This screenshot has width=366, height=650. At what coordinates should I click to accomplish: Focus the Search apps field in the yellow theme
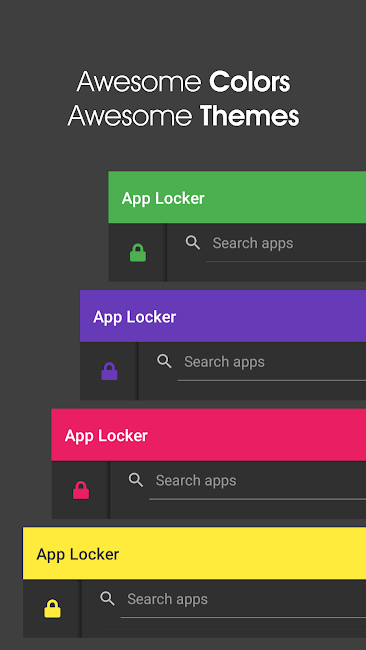coord(243,604)
